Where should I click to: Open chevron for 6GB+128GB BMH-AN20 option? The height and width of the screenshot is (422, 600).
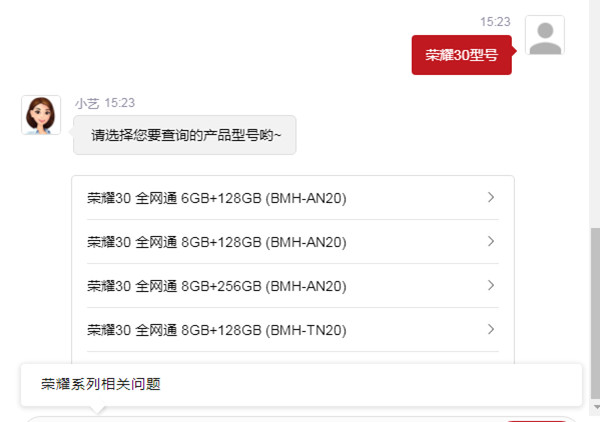pyautogui.click(x=491, y=197)
